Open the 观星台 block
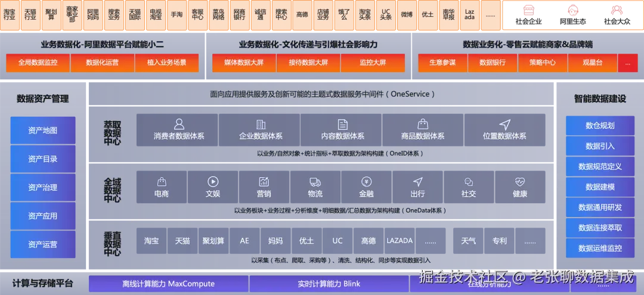 coord(593,63)
